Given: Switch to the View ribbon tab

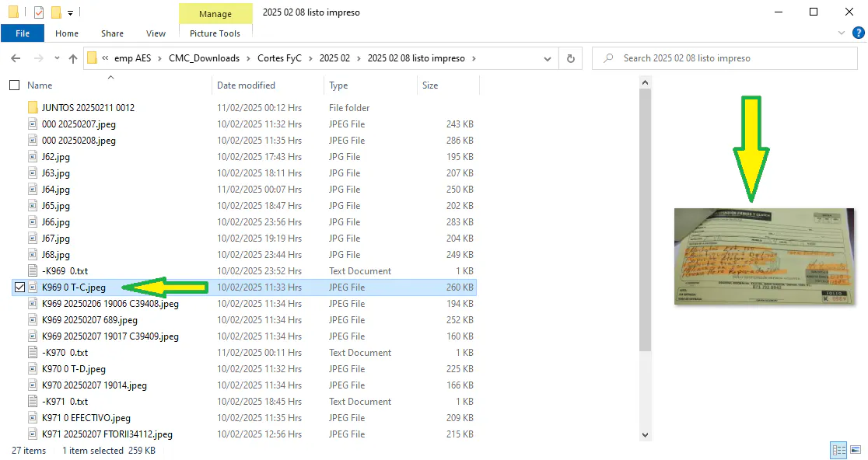Looking at the screenshot, I should [x=156, y=33].
